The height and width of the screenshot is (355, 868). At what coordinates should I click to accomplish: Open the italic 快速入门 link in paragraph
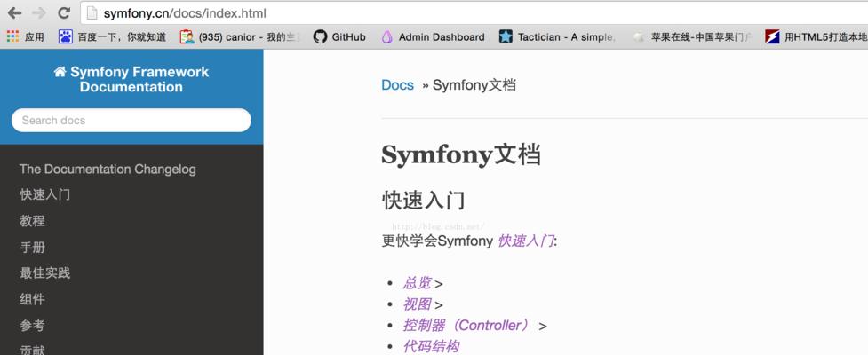tap(526, 241)
